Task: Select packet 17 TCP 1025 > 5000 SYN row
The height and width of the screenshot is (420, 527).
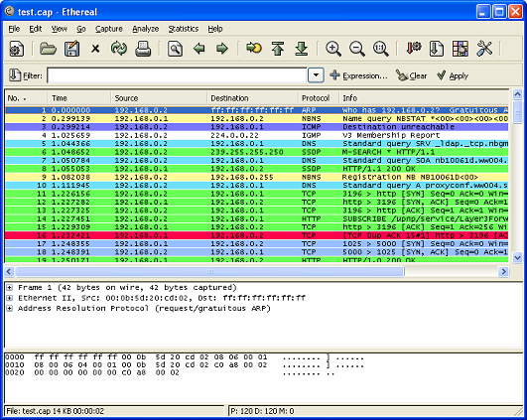Action: click(x=257, y=244)
